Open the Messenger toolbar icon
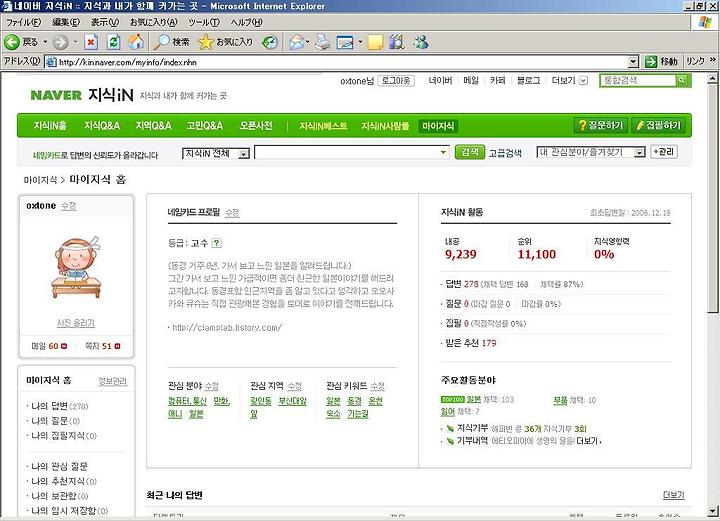The image size is (720, 521). (x=420, y=42)
